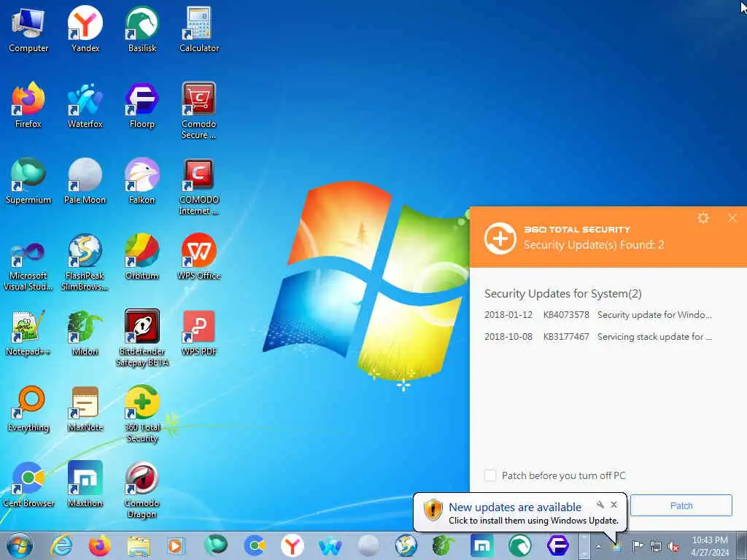Open Yandex browser from the taskbar
This screenshot has height=560, width=747.
(x=293, y=545)
